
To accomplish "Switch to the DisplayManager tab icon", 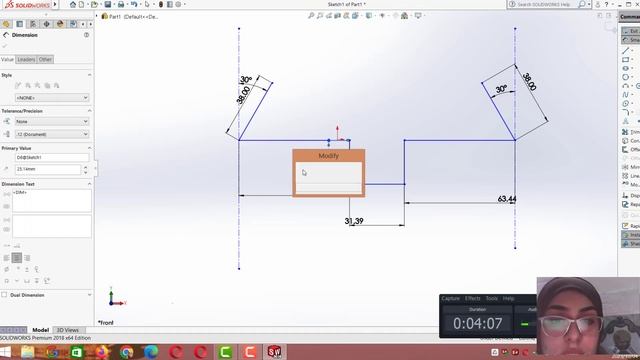I will 60,24.
